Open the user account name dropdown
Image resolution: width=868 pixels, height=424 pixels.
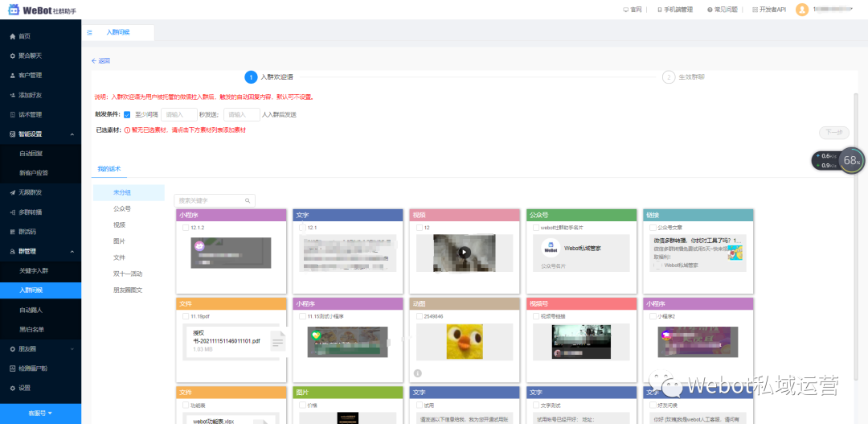pos(833,10)
